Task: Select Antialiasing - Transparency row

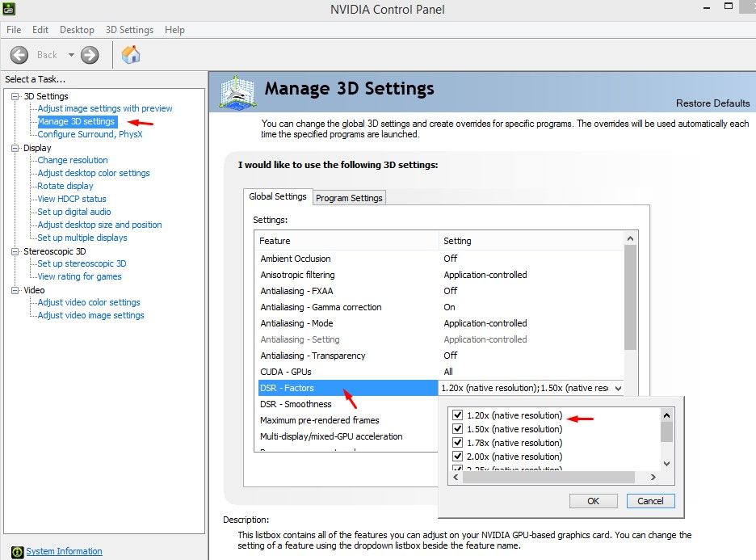Action: pyautogui.click(x=441, y=356)
